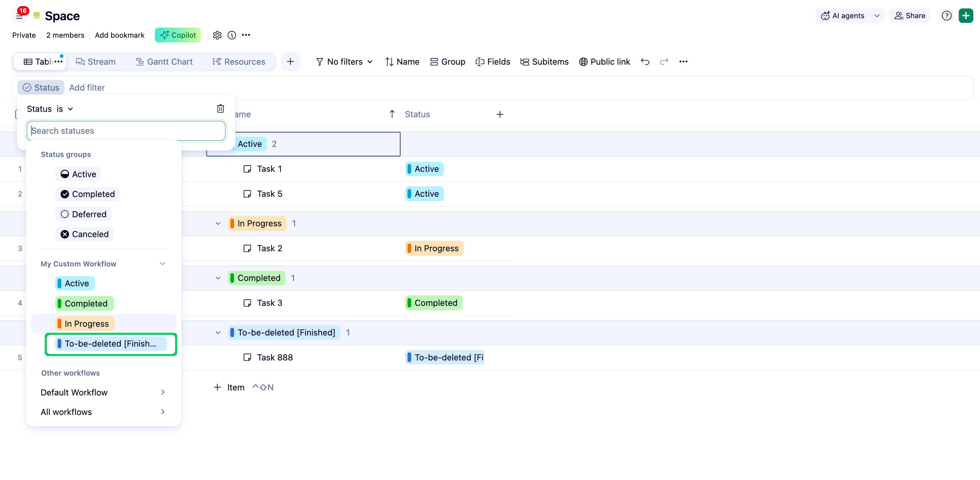Switch to the Stream tab
Screen dimensions: 980x480
point(96,62)
